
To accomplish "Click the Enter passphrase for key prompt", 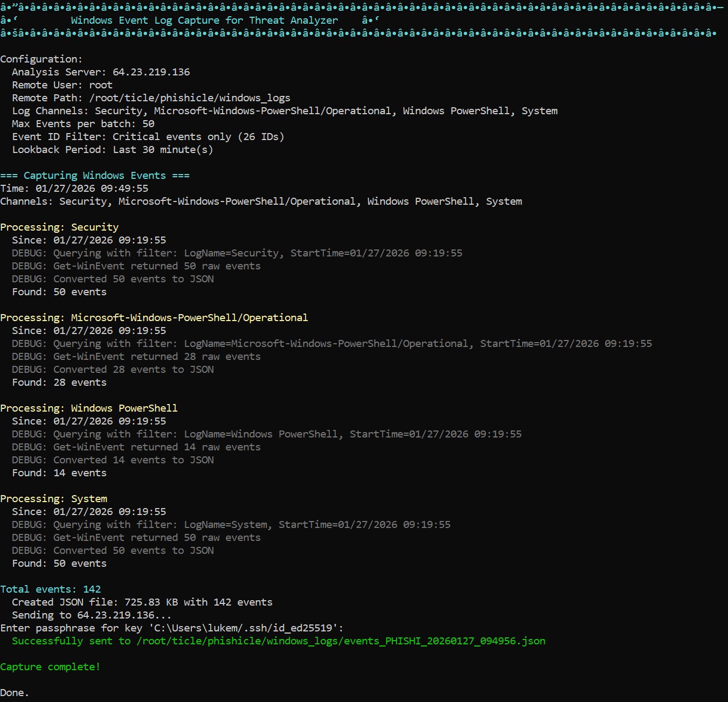I will [x=171, y=628].
